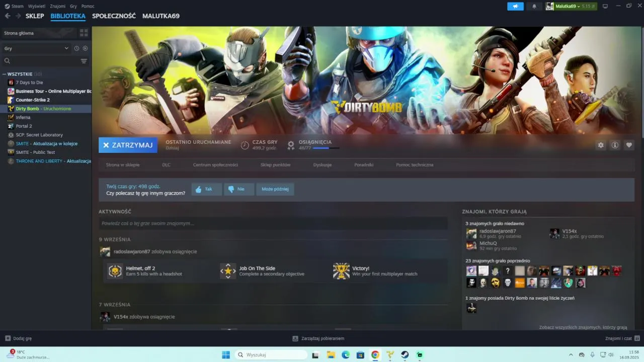Click the achievements progress bar

pos(326,148)
